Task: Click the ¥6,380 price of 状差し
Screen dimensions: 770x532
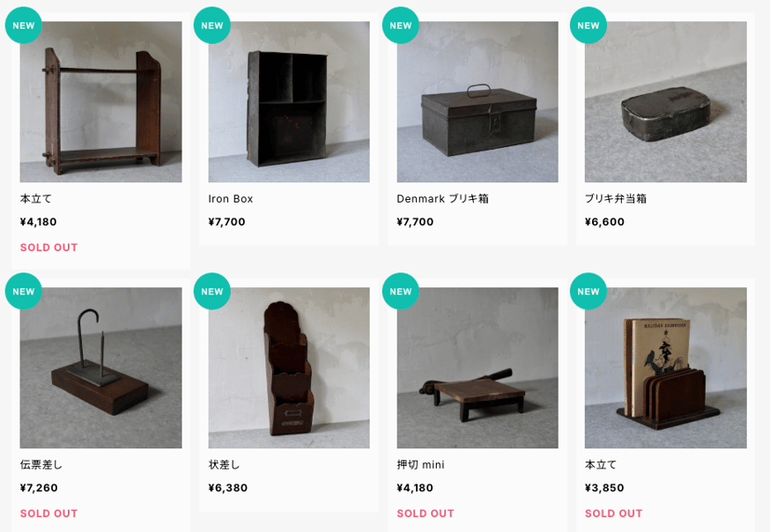Action: pos(228,488)
